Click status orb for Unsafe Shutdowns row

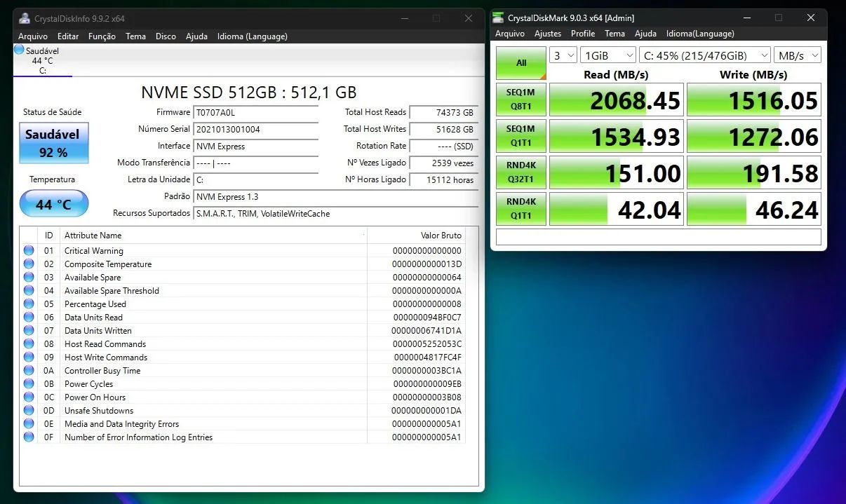click(x=29, y=410)
